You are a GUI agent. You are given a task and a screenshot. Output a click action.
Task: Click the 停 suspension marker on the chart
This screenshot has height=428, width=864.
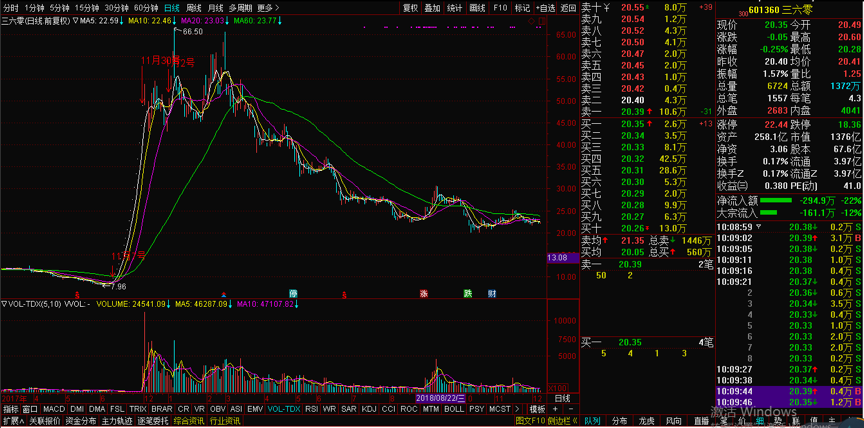[293, 294]
